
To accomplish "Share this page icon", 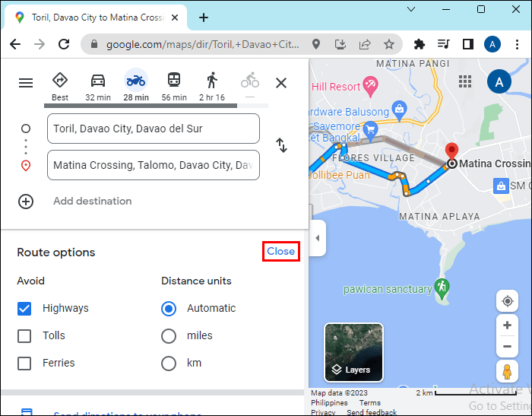I will click(365, 44).
